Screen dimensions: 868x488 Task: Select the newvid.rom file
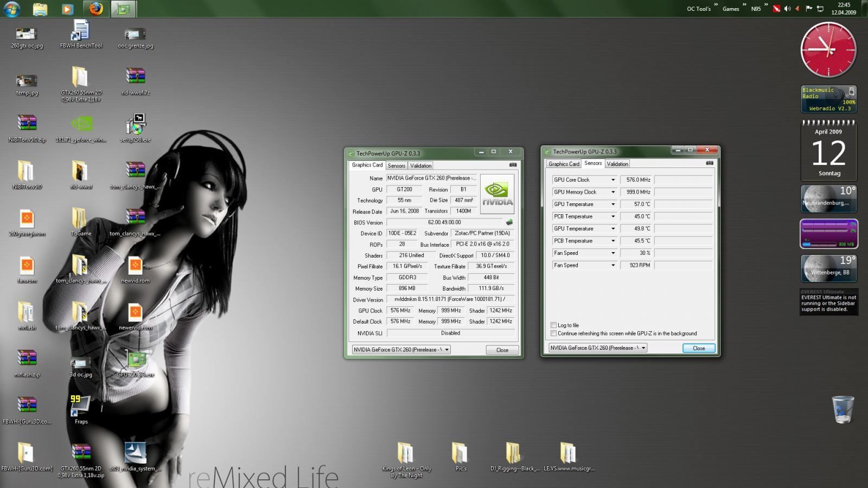[135, 269]
